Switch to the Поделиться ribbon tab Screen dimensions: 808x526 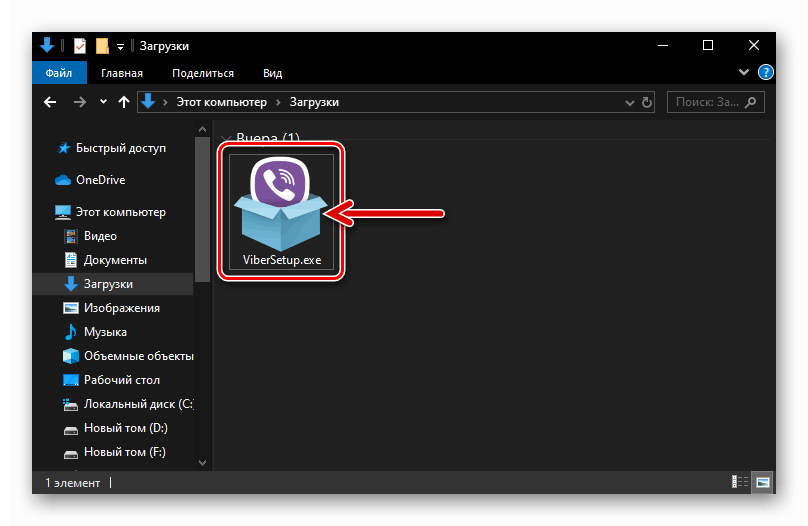coord(203,73)
